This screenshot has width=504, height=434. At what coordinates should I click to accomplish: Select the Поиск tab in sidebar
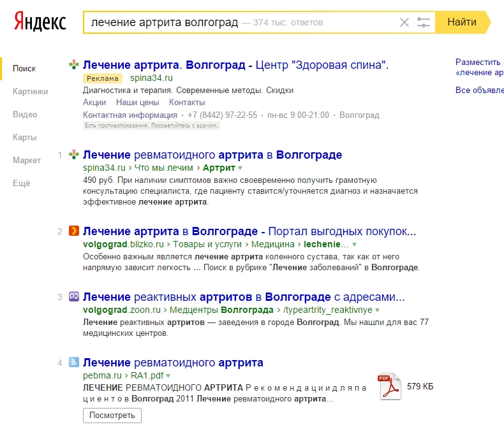click(x=24, y=69)
